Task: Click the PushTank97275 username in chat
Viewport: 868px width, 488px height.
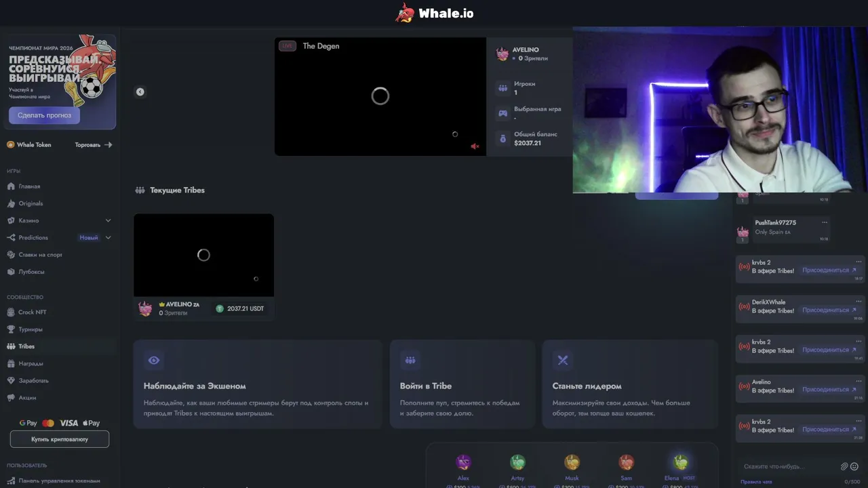Action: (775, 222)
